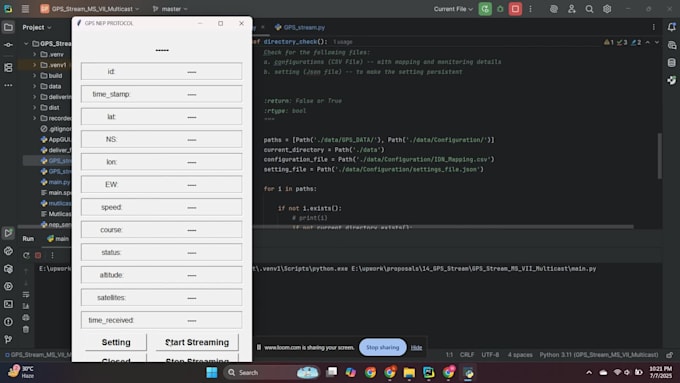This screenshot has height=383, width=680.
Task: Expand the .venv folder in project tree
Action: pyautogui.click(x=35, y=54)
